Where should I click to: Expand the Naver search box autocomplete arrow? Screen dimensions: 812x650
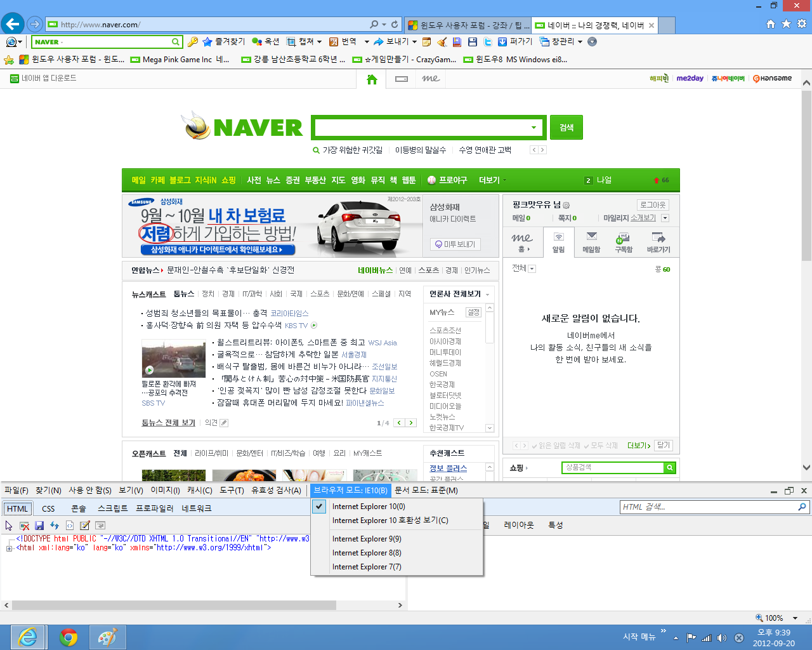[534, 128]
